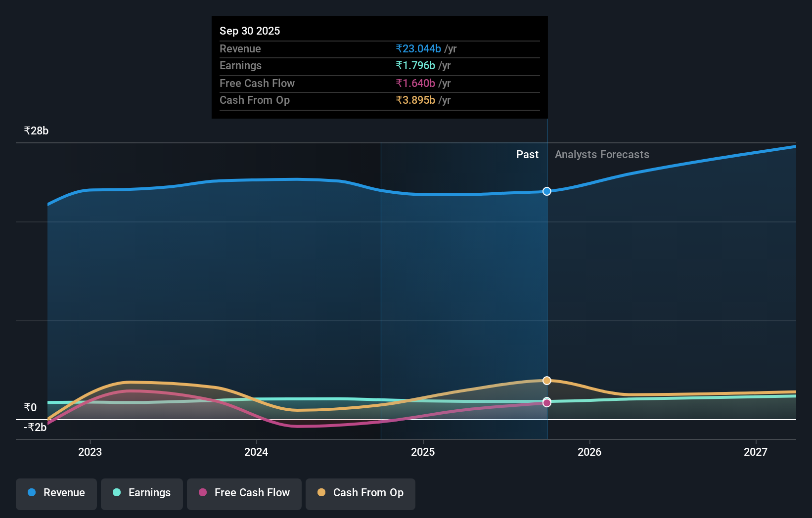Toggle the Cash From Op series off
Image resolution: width=812 pixels, height=518 pixels.
[x=360, y=493]
